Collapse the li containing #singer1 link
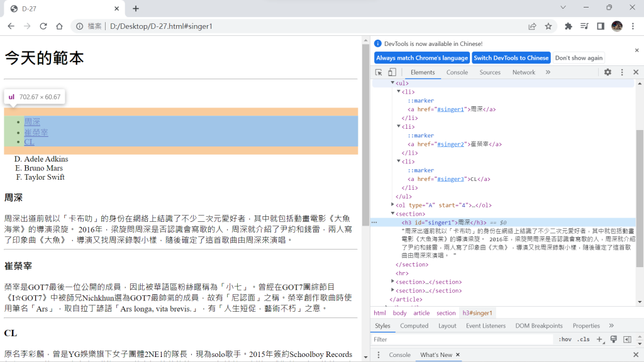Viewport: 644px width, 362px height. pos(398,92)
